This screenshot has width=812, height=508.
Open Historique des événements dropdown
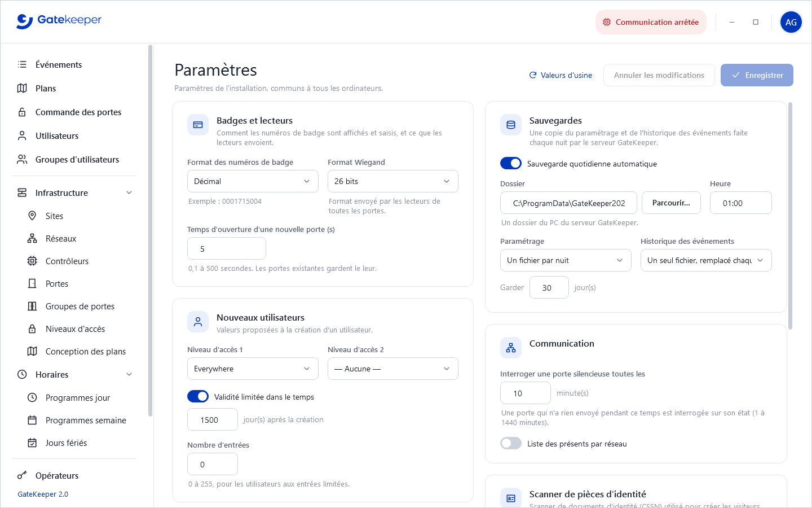coord(706,260)
